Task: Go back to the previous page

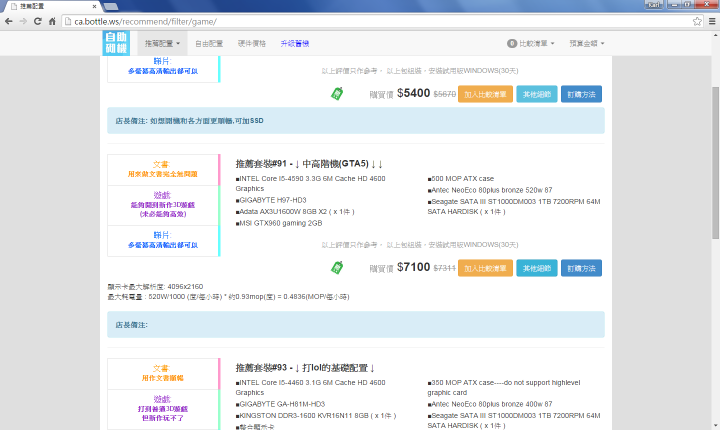Action: pyautogui.click(x=9, y=21)
